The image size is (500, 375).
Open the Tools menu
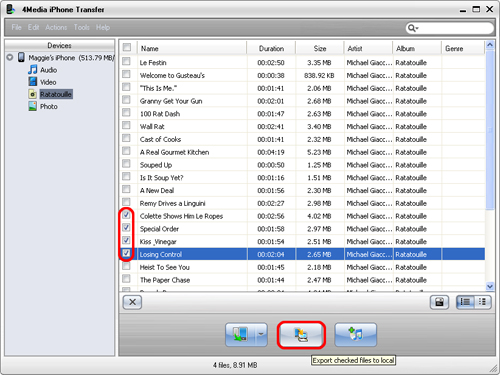81,27
